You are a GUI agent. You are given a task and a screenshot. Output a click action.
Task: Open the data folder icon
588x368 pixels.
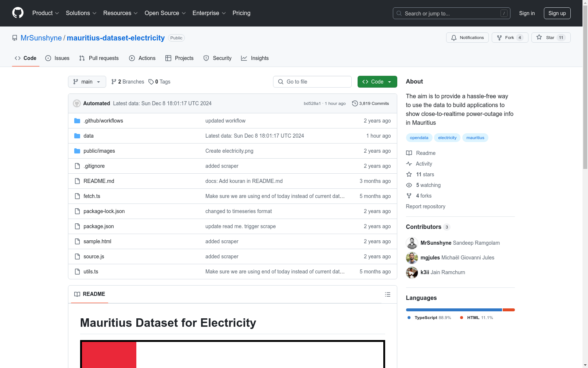tap(77, 136)
